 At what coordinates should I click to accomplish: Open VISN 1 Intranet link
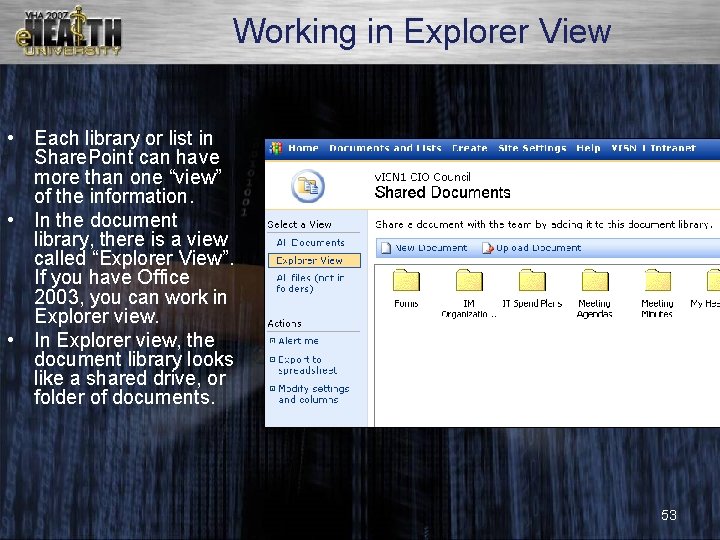(x=653, y=148)
